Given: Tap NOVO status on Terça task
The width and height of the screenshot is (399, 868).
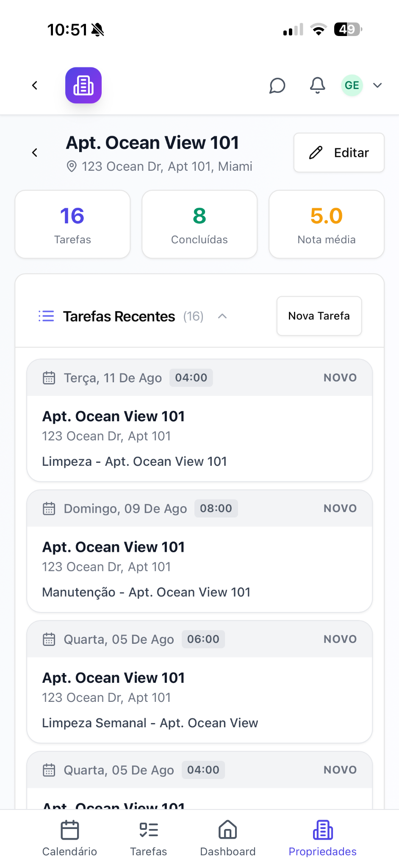Looking at the screenshot, I should [x=341, y=378].
